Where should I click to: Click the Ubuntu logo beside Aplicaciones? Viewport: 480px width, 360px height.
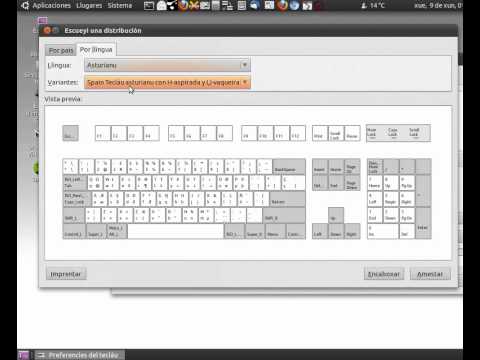pyautogui.click(x=25, y=6)
